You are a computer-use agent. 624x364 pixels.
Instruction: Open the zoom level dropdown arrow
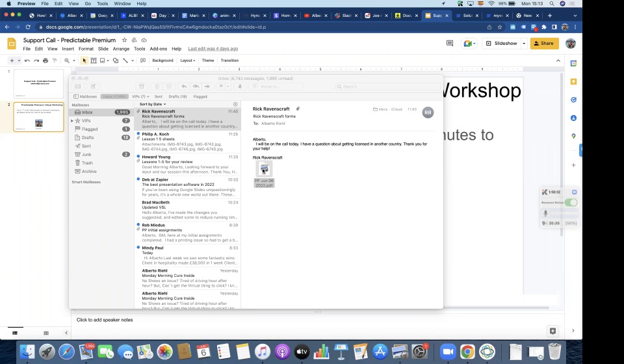point(73,60)
